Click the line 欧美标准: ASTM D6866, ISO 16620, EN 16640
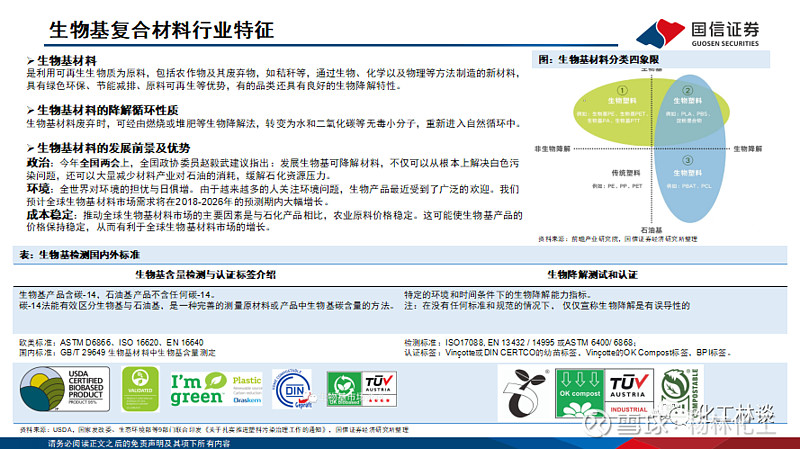The height and width of the screenshot is (449, 800). tap(111, 342)
